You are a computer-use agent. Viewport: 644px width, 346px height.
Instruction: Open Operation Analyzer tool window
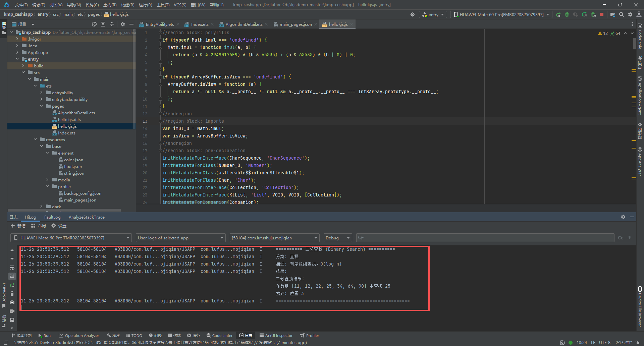(x=79, y=335)
